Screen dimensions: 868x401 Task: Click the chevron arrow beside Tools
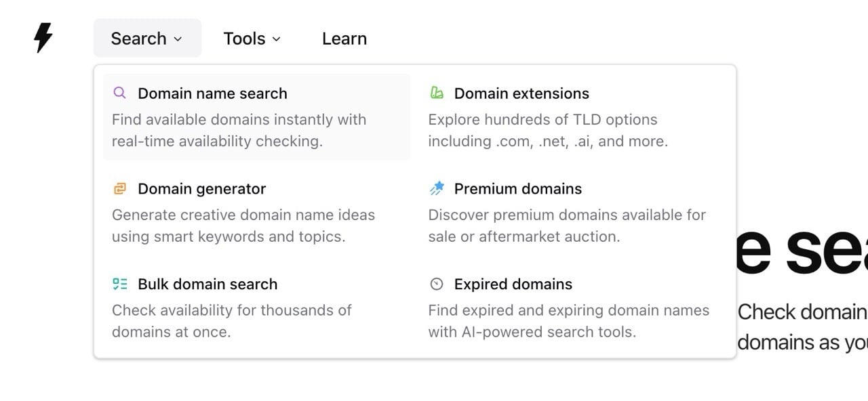tap(277, 39)
